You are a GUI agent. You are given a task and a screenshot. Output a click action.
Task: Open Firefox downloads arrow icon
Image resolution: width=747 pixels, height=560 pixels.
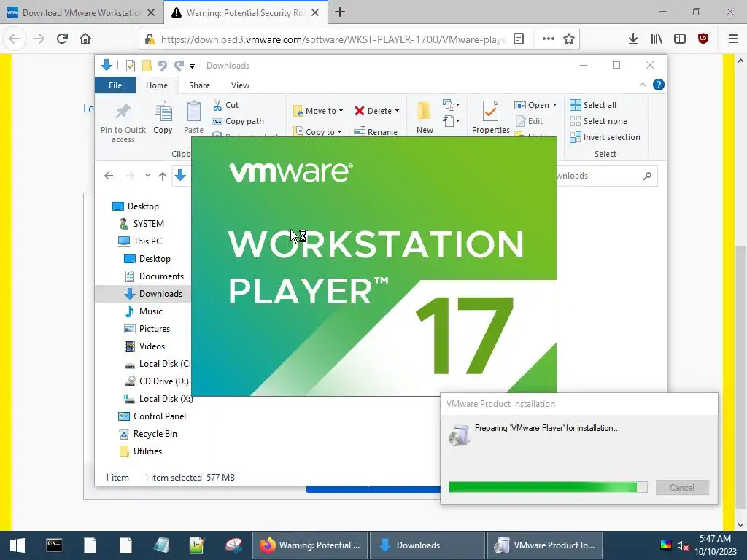coord(632,39)
